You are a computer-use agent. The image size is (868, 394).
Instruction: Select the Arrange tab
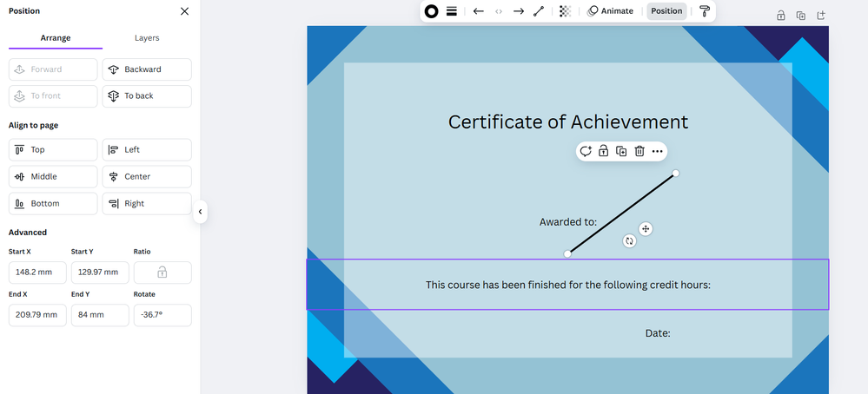56,38
